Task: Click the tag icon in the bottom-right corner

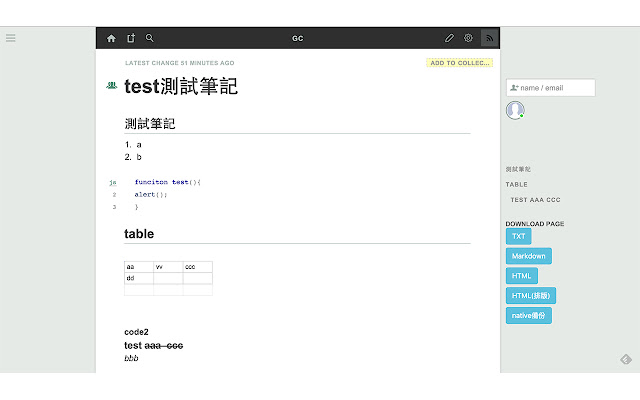Action: [626, 359]
